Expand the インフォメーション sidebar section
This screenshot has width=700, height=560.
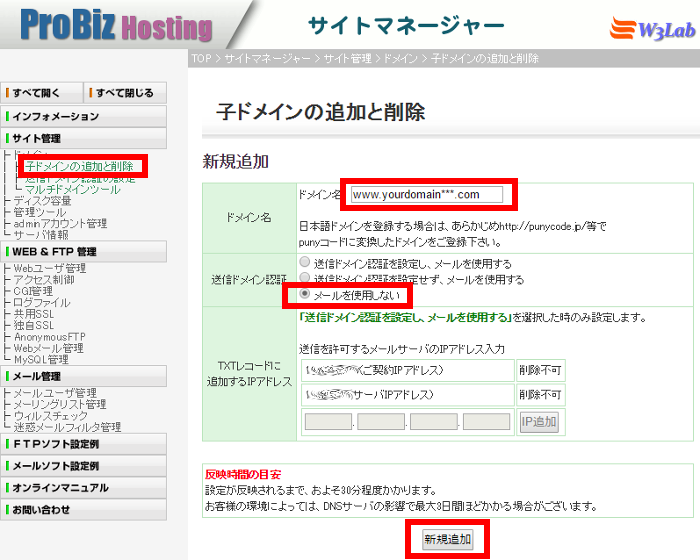pyautogui.click(x=83, y=116)
